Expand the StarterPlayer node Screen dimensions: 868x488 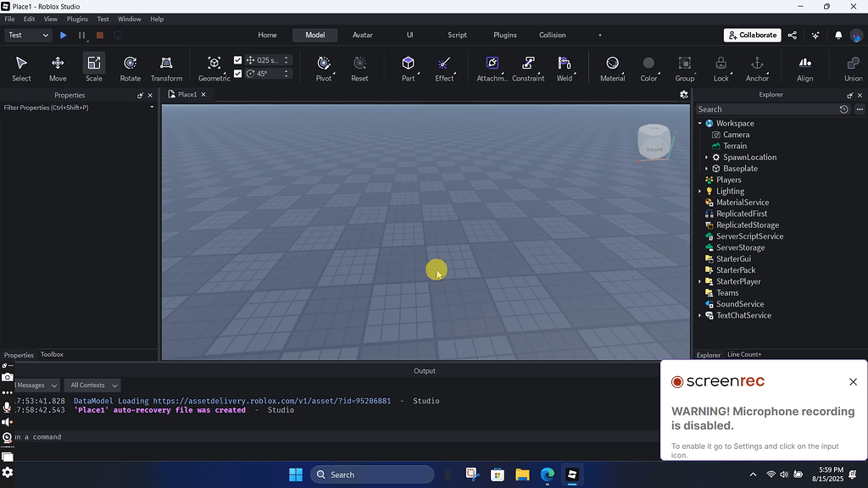coord(699,281)
